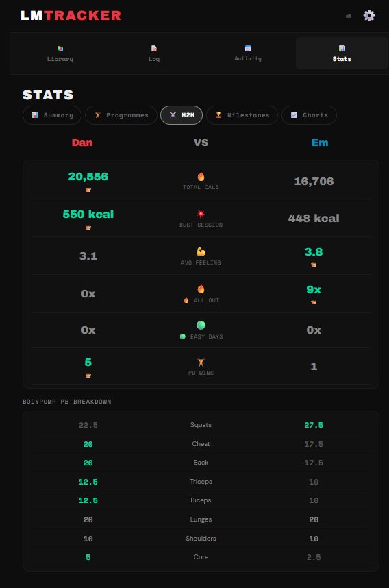Viewport: 389px width, 588px height.
Task: Click the Total Cals flame icon
Action: (x=201, y=176)
